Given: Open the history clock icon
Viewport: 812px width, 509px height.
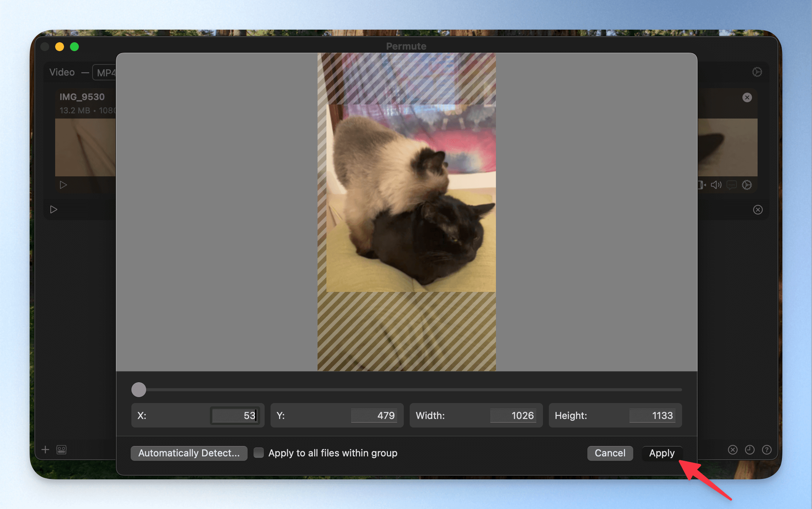Looking at the screenshot, I should pos(749,450).
